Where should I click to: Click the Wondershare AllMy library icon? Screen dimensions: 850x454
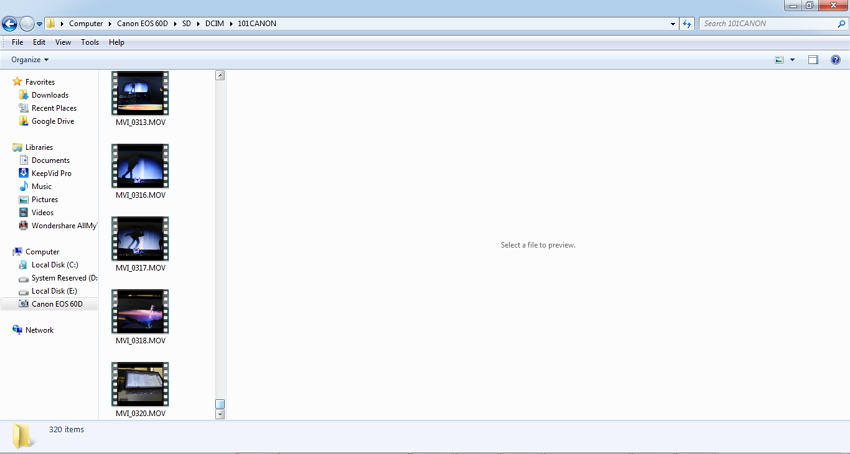coord(23,225)
